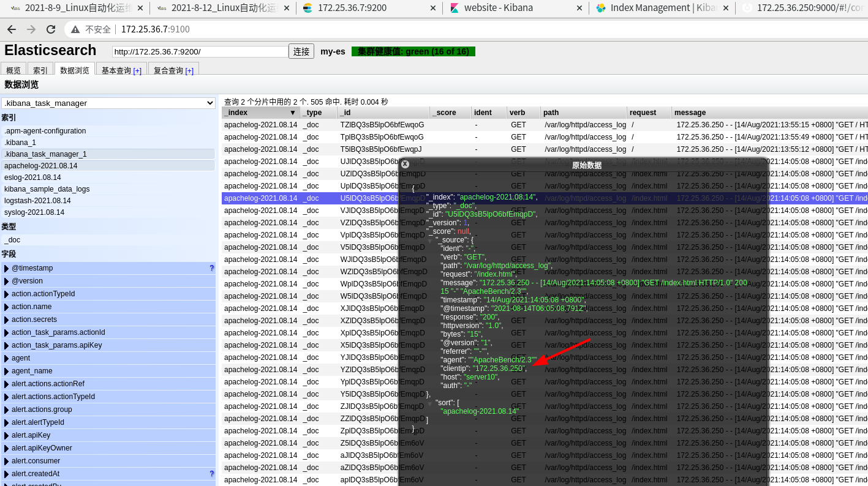Collapse the "_source" JSON node
The width and height of the screenshot is (868, 486).
pos(429,241)
